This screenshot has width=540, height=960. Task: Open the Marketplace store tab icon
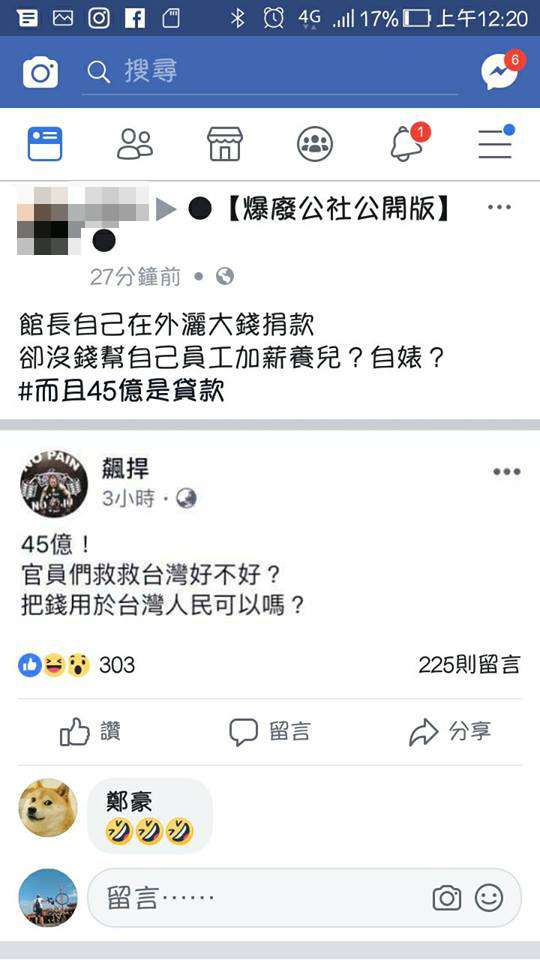pyautogui.click(x=225, y=144)
